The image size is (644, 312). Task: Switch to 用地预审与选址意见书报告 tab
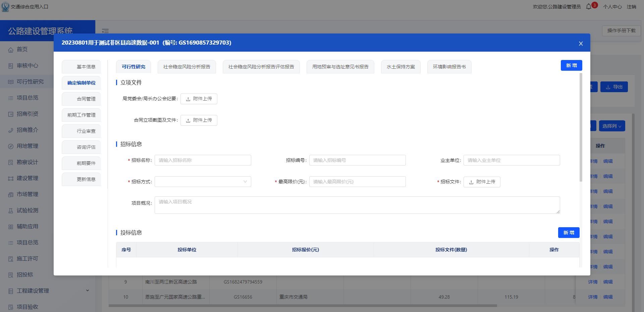click(340, 67)
